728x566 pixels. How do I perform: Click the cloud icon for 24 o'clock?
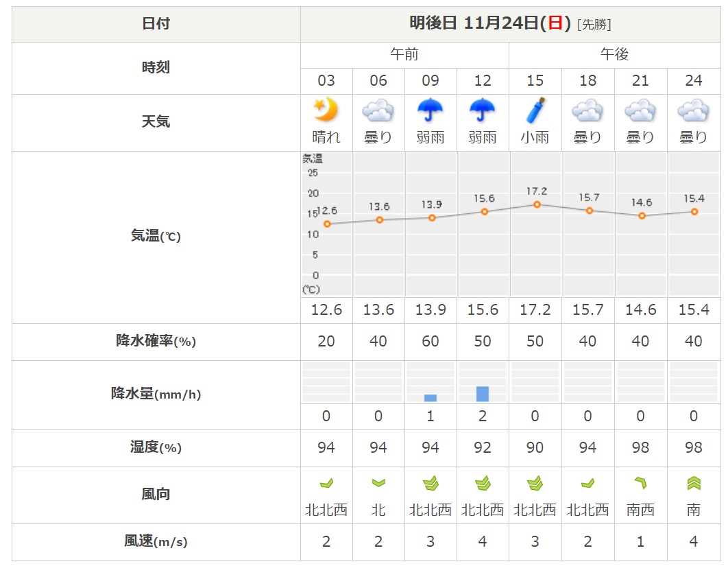(x=694, y=110)
